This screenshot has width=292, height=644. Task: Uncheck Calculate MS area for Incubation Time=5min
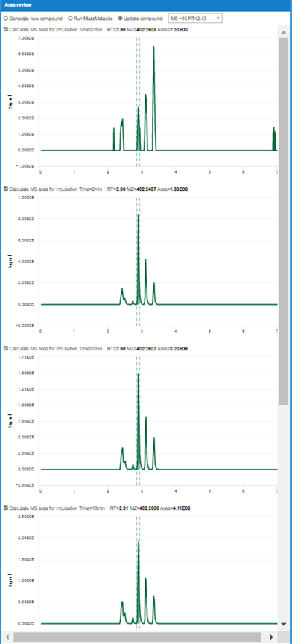pos(5,348)
